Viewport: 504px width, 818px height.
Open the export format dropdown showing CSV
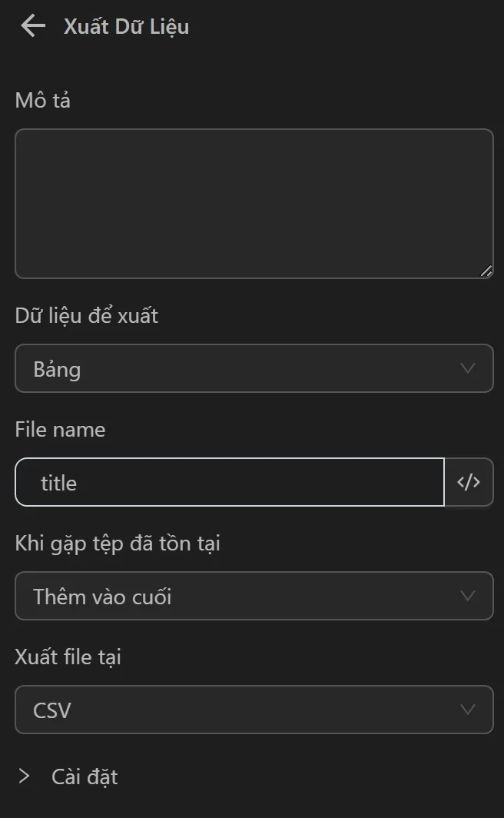click(x=254, y=710)
